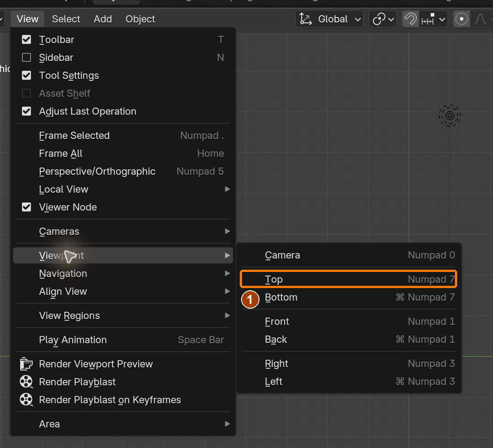Switch to Back viewpoint
493x448 pixels.
coord(349,340)
